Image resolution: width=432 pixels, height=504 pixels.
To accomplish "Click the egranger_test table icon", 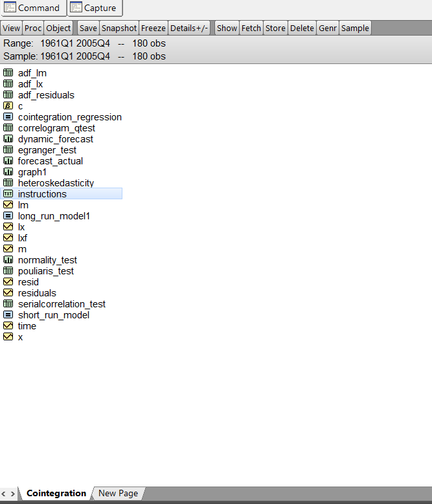I will (x=8, y=149).
